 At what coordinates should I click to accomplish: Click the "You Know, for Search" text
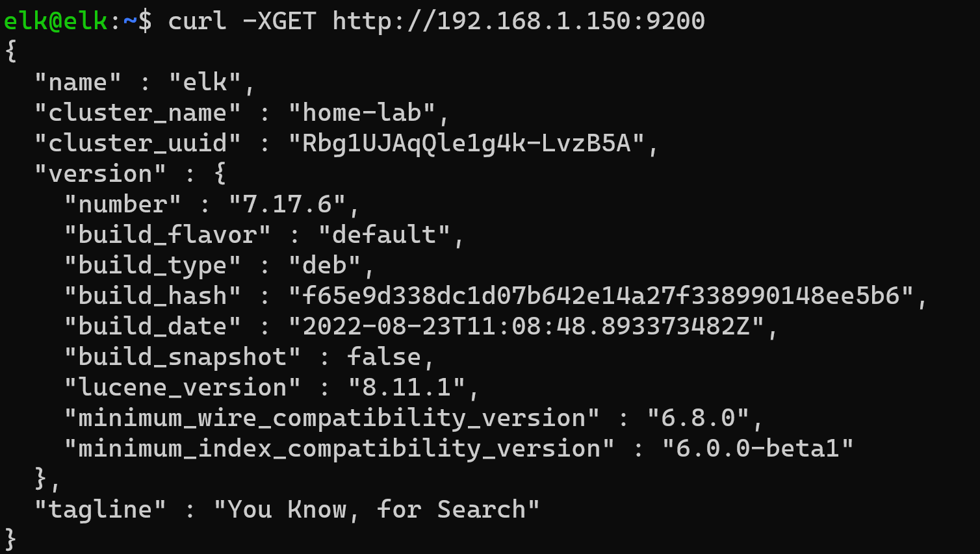(x=377, y=510)
